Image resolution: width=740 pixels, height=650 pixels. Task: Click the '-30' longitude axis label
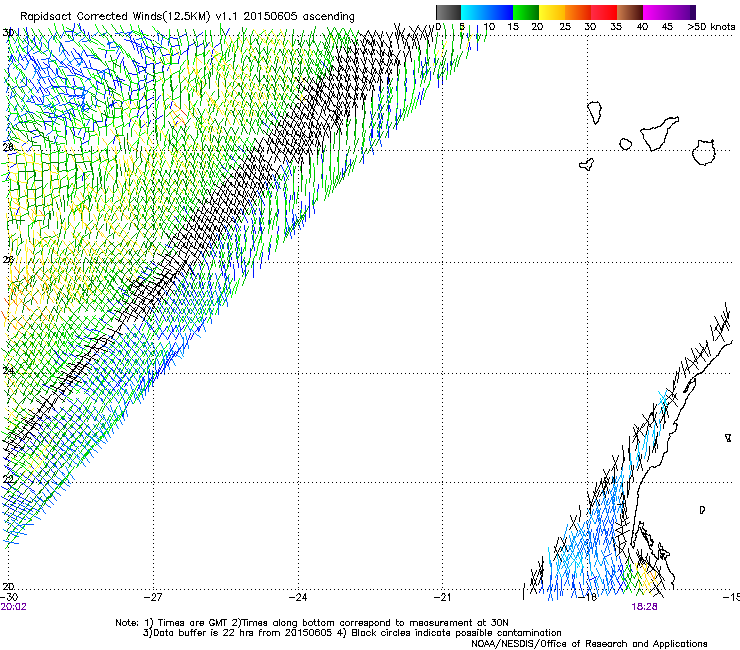[9, 597]
